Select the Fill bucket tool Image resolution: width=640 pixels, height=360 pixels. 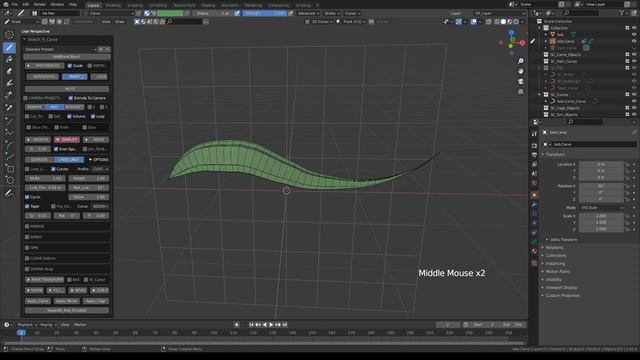(9, 60)
